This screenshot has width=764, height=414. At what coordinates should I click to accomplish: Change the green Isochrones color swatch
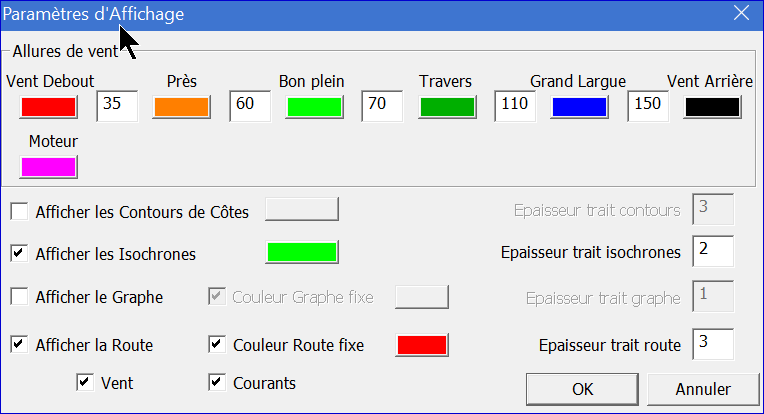302,252
